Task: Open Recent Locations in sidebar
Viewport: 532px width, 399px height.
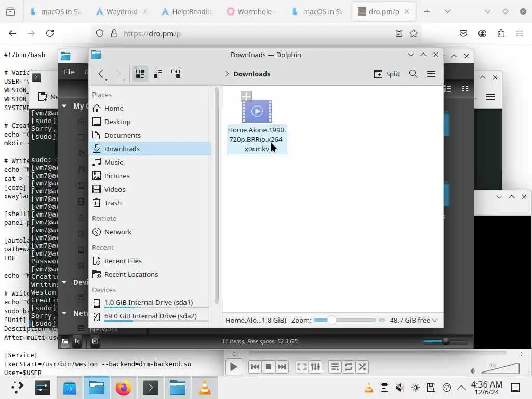Action: pos(151,274)
